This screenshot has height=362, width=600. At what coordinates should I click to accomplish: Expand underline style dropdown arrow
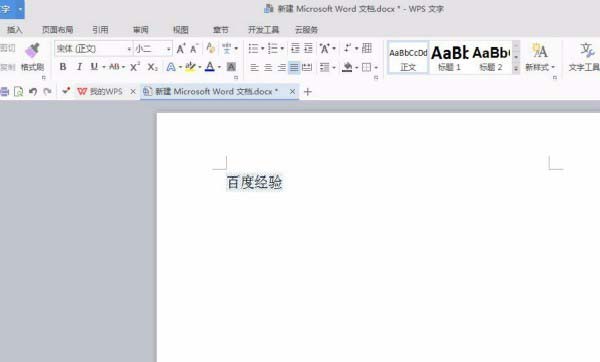[104, 67]
